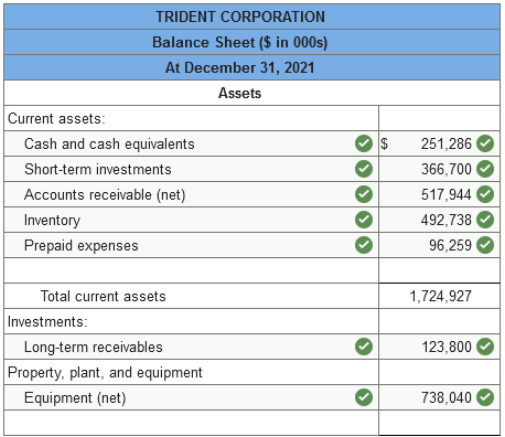Click the Total current assets label

tap(103, 296)
